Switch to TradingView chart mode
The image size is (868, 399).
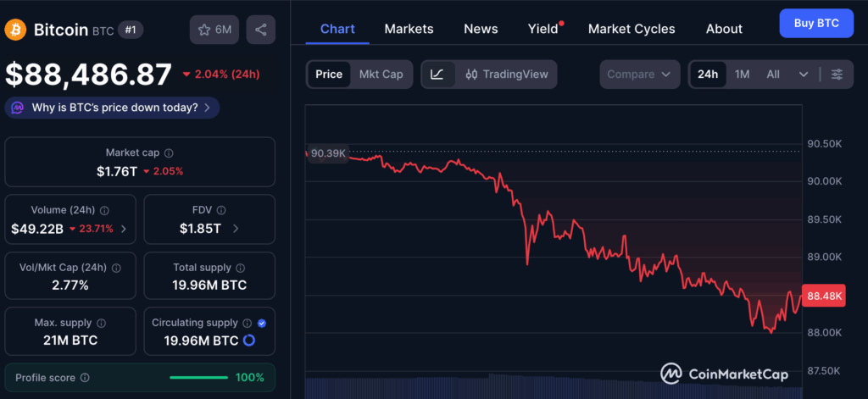pyautogui.click(x=507, y=74)
